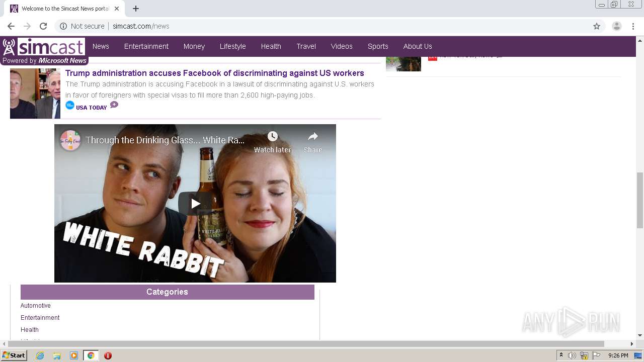Image resolution: width=644 pixels, height=362 pixels.
Task: Click the vertical scrollbar thumb
Action: coord(640,200)
